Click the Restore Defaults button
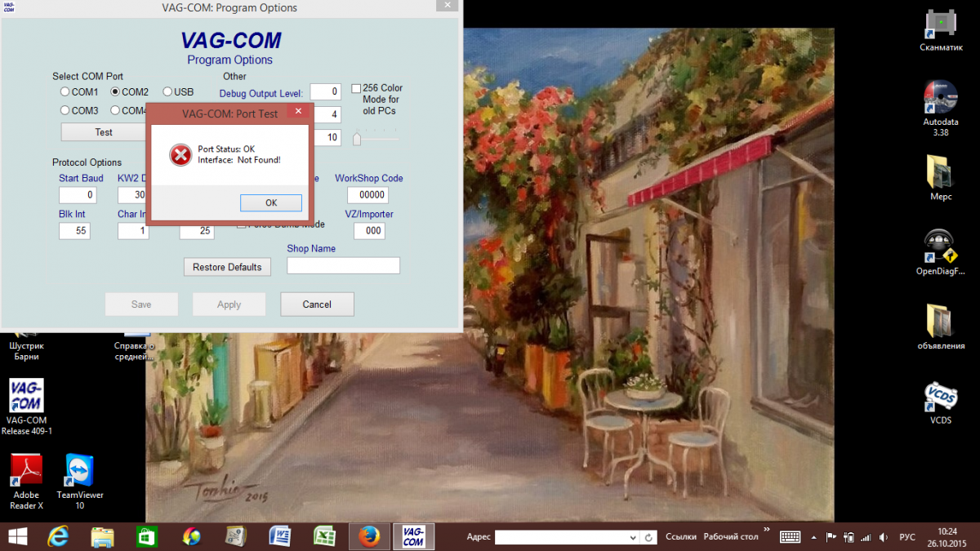 pyautogui.click(x=227, y=267)
